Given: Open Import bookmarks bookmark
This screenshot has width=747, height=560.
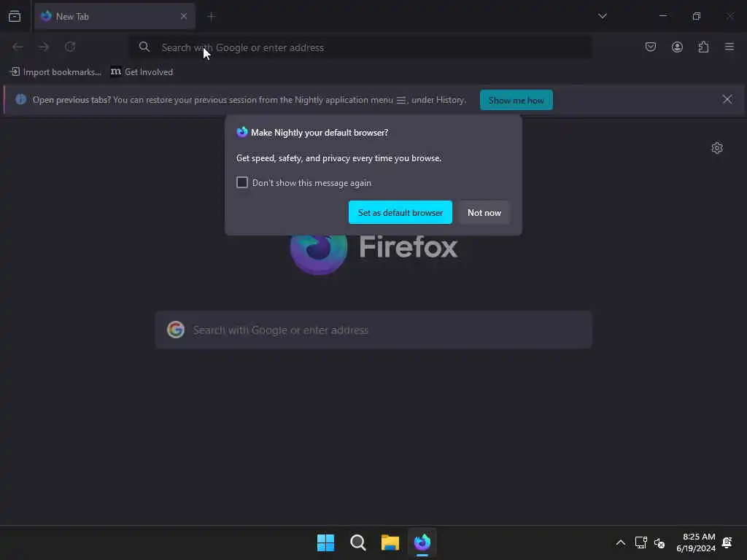Looking at the screenshot, I should 55,72.
